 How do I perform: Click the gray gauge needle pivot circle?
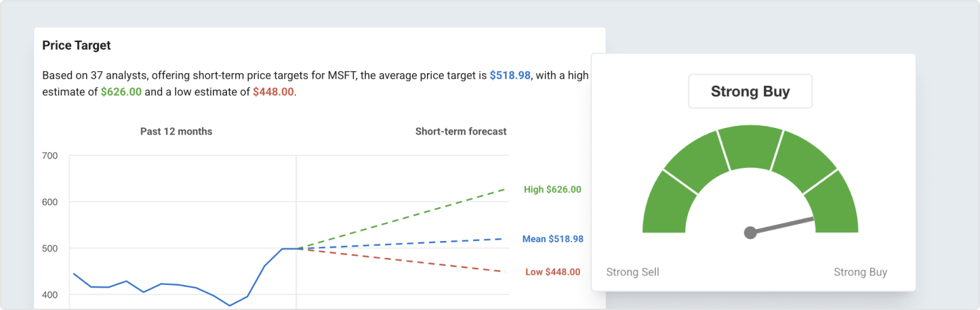750,233
